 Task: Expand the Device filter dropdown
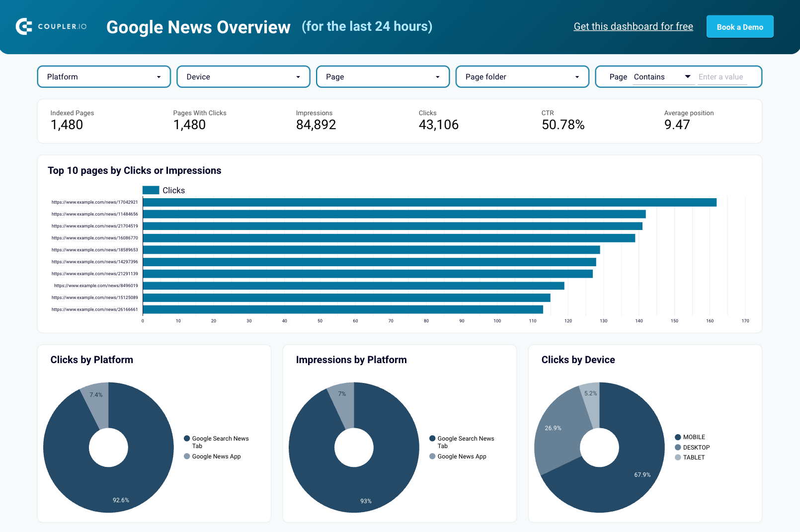pyautogui.click(x=243, y=77)
